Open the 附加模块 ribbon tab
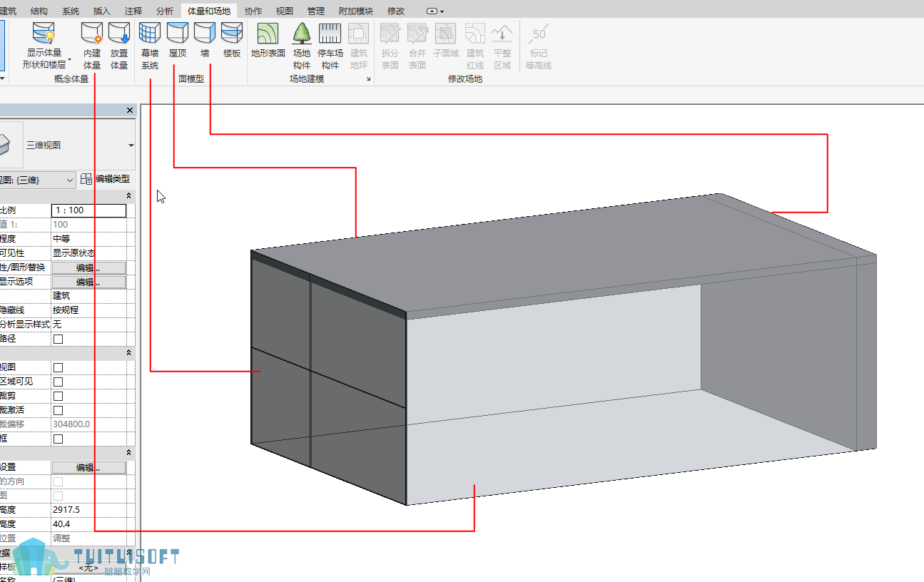 [355, 11]
